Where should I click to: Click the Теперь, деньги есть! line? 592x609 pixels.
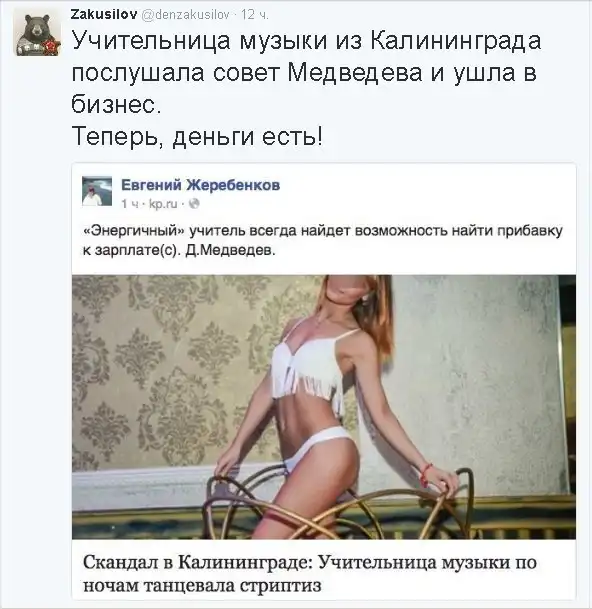197,136
